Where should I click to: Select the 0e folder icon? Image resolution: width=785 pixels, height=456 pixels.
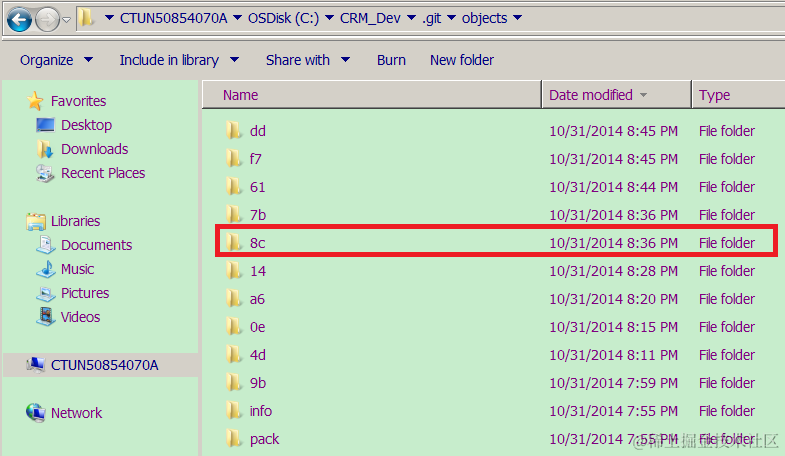[233, 327]
